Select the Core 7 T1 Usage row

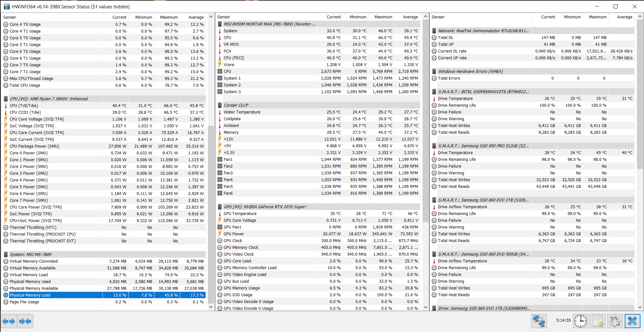[x=103, y=72]
